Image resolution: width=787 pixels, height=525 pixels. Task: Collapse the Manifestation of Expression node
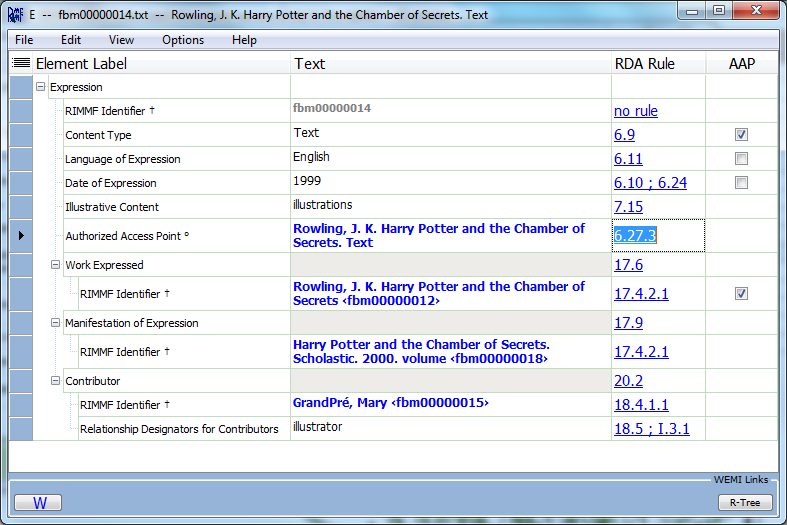(55, 323)
